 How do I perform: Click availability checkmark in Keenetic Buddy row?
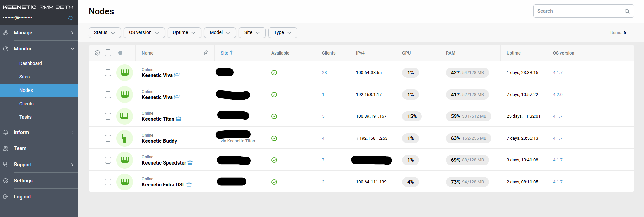click(274, 138)
